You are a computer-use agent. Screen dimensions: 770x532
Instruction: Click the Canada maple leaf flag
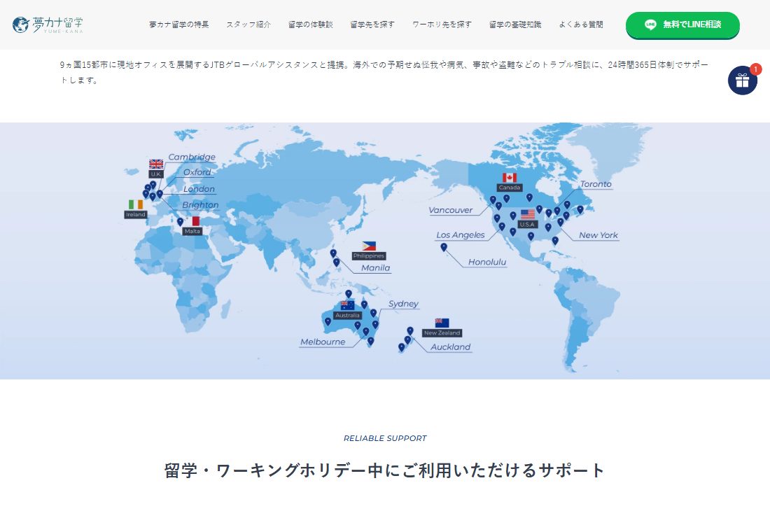pyautogui.click(x=509, y=178)
